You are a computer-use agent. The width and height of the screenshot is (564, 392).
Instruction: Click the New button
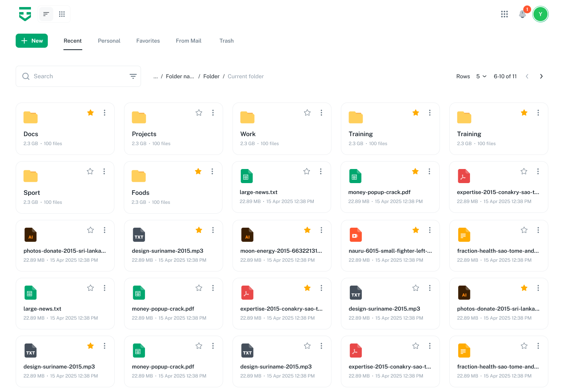pos(32,41)
